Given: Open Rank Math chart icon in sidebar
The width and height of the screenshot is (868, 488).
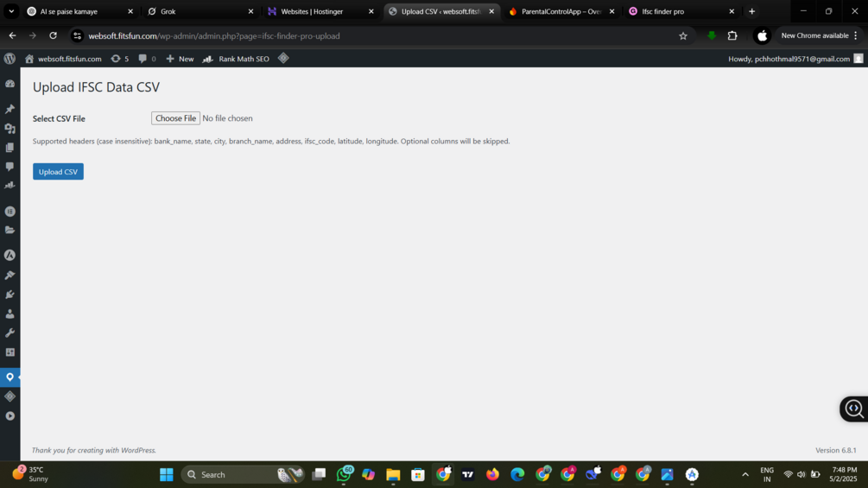Looking at the screenshot, I should (10, 186).
